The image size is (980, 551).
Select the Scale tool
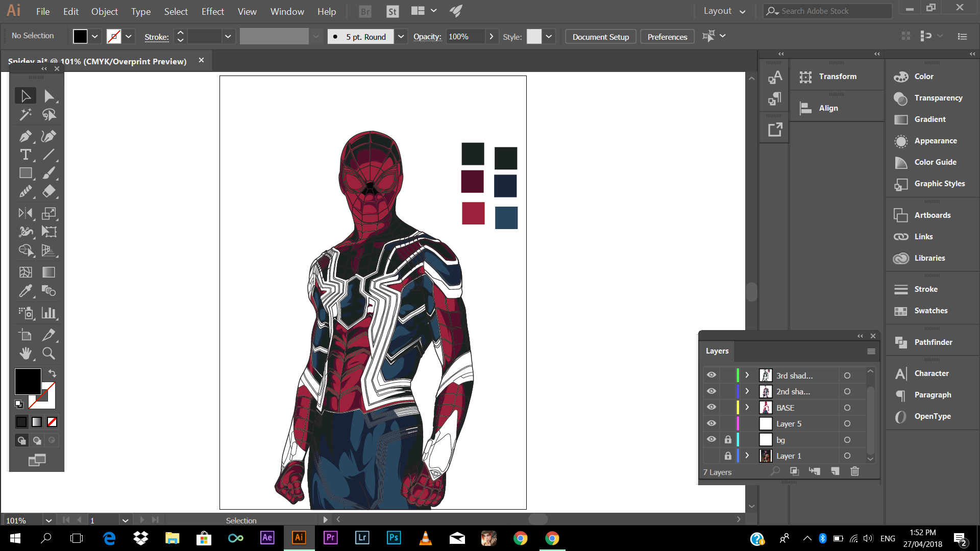tap(49, 213)
